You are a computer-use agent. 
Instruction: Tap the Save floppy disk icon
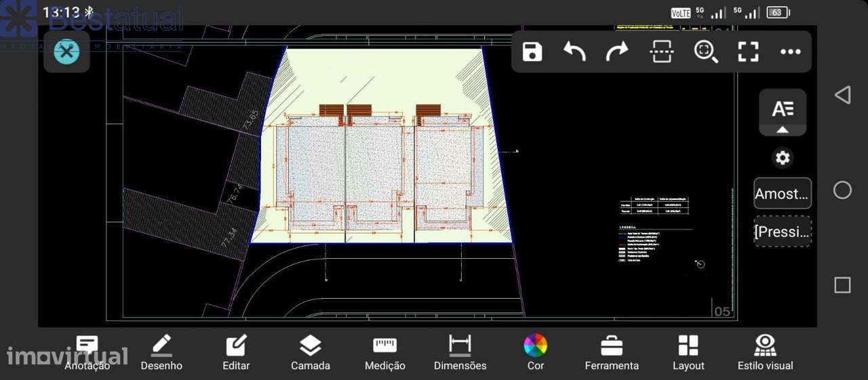click(532, 51)
